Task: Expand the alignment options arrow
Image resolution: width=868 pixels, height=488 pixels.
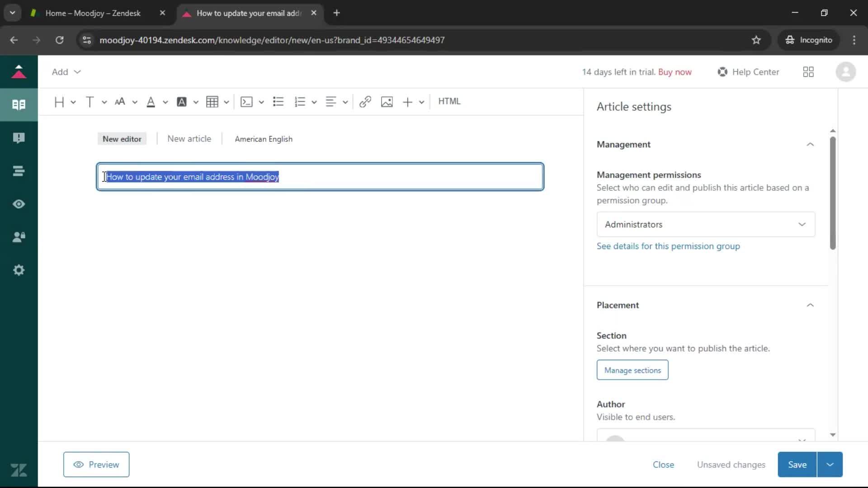Action: 345,102
